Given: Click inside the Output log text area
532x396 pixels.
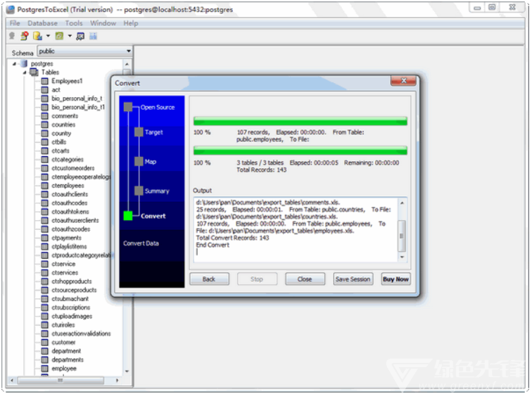Looking at the screenshot, I should point(295,229).
